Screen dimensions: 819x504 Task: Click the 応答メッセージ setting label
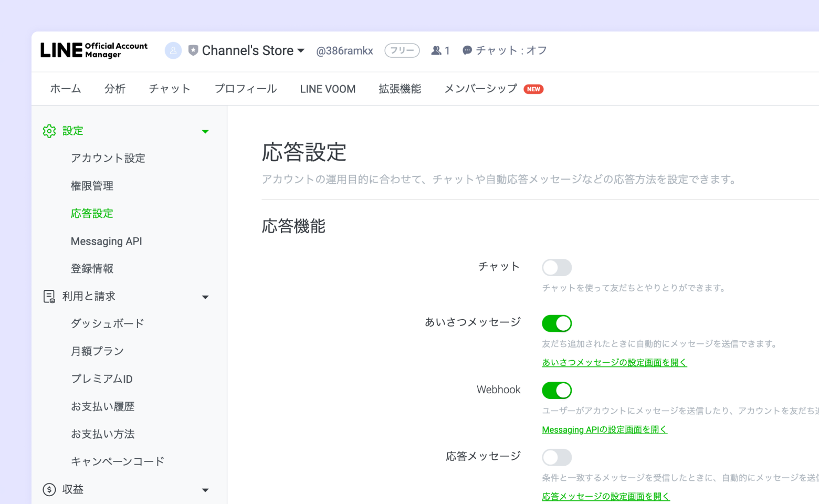(483, 456)
